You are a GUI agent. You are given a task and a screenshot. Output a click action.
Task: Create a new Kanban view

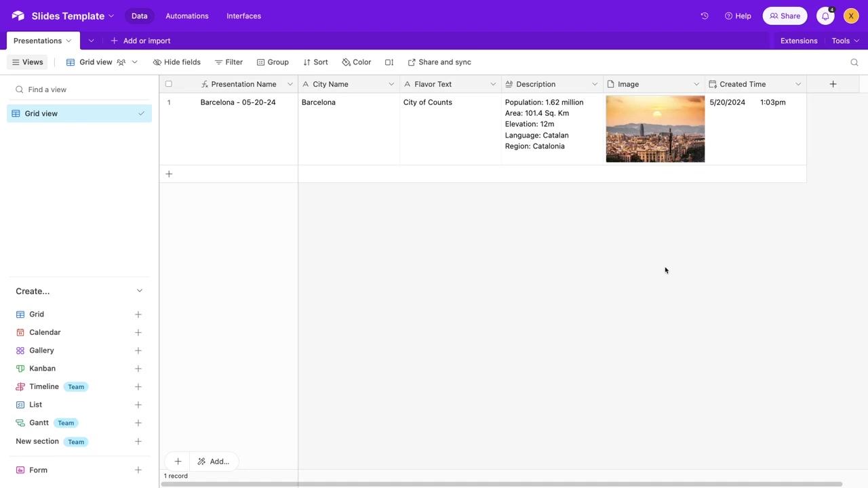[138, 369]
